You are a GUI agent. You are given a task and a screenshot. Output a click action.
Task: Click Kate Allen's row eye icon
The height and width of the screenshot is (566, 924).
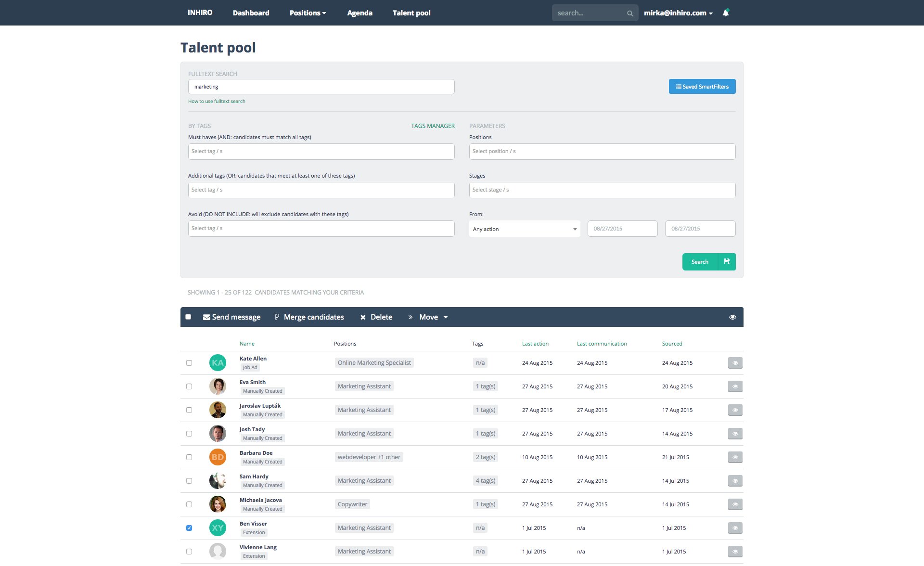click(735, 363)
